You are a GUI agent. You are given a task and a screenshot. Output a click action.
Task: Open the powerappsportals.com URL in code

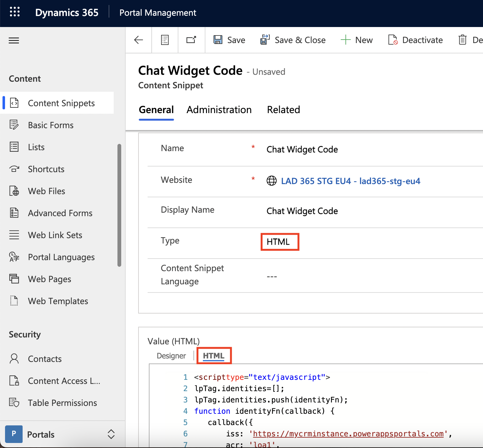348,434
